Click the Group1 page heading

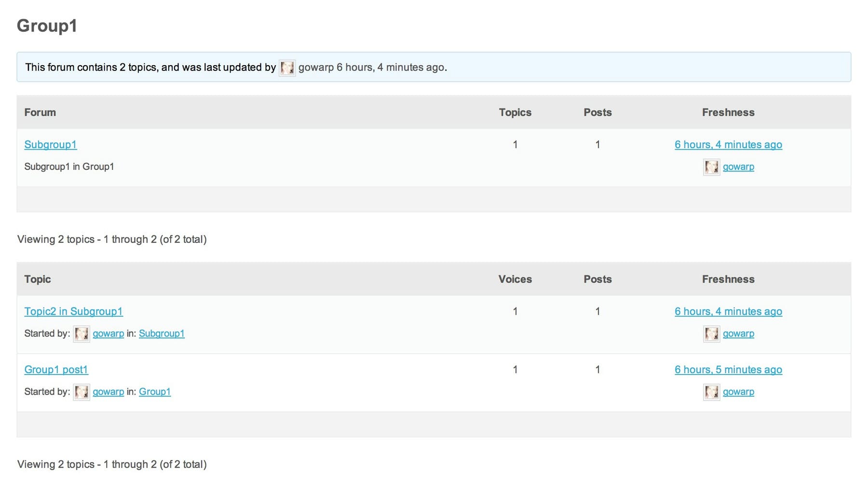coord(47,26)
